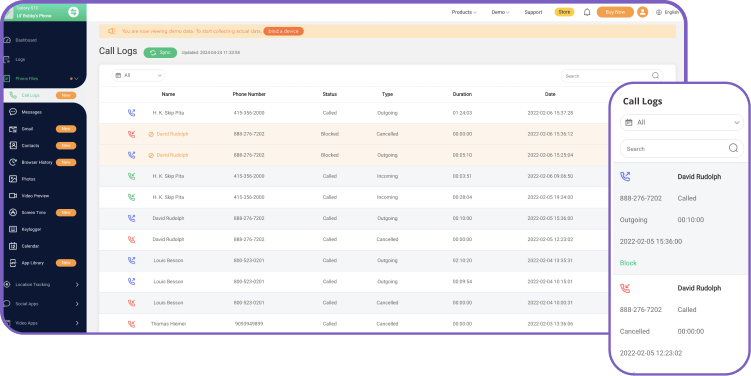This screenshot has height=376, width=751.
Task: Click the device switch icon in header
Action: (x=74, y=12)
